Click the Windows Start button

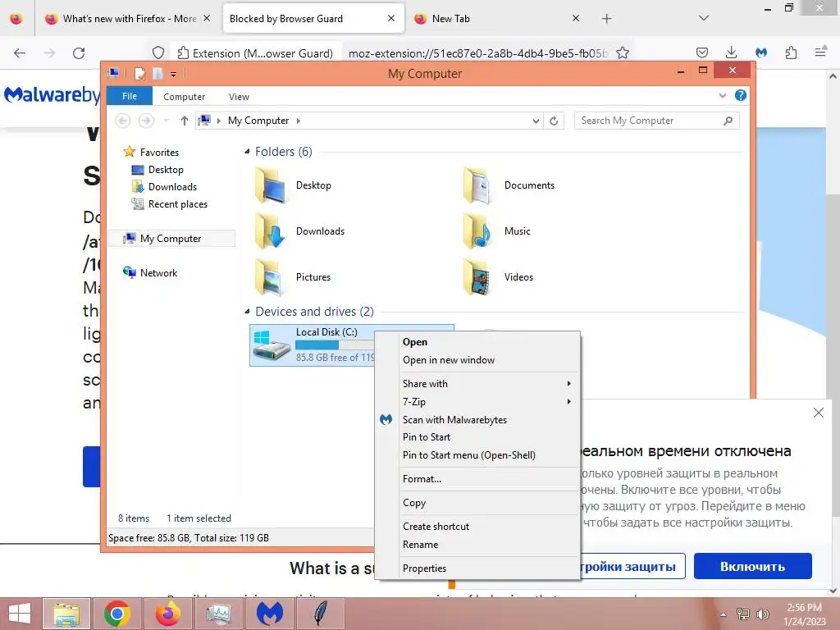[x=20, y=614]
